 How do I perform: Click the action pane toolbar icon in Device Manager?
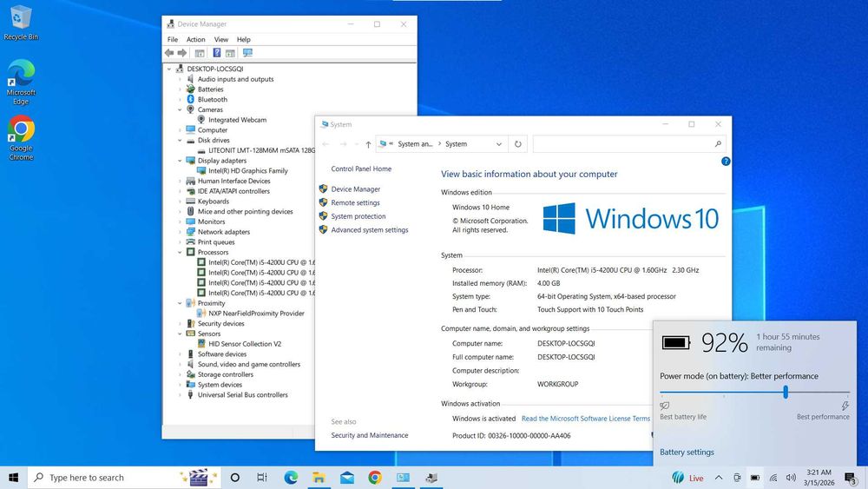coord(230,53)
